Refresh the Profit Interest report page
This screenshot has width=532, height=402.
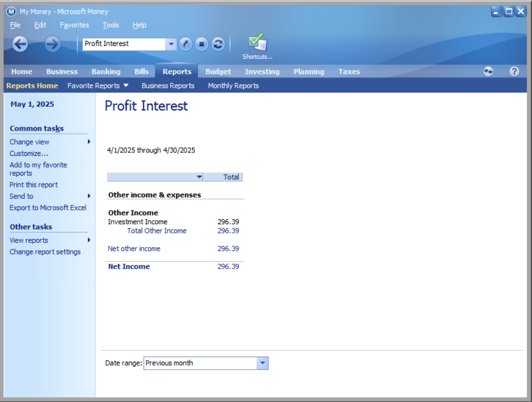pyautogui.click(x=218, y=44)
